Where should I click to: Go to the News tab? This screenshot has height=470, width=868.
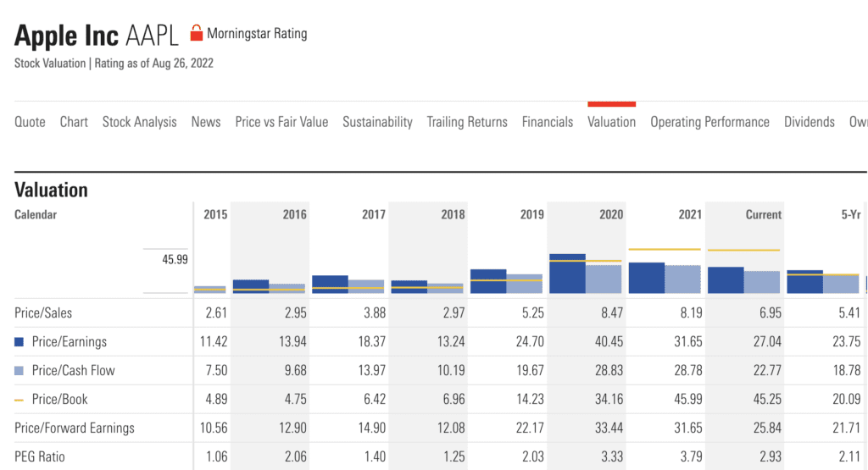[x=206, y=122]
